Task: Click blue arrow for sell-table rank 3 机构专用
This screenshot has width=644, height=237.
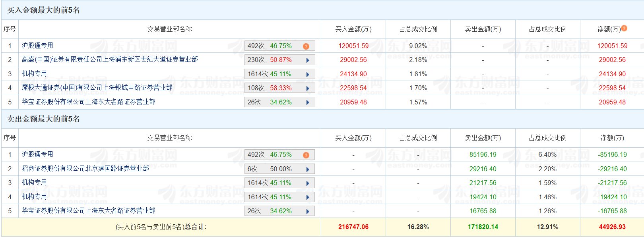Action: 308,183
